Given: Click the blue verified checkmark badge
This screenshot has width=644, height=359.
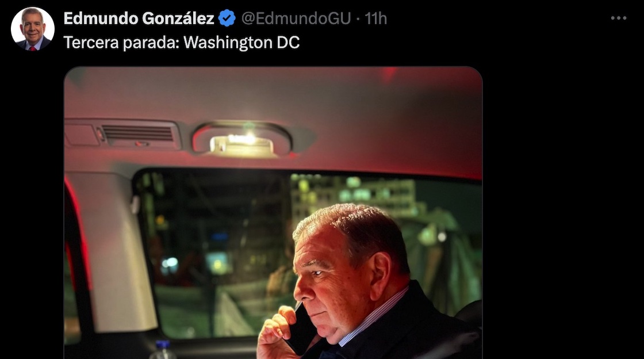Looking at the screenshot, I should click(x=227, y=18).
